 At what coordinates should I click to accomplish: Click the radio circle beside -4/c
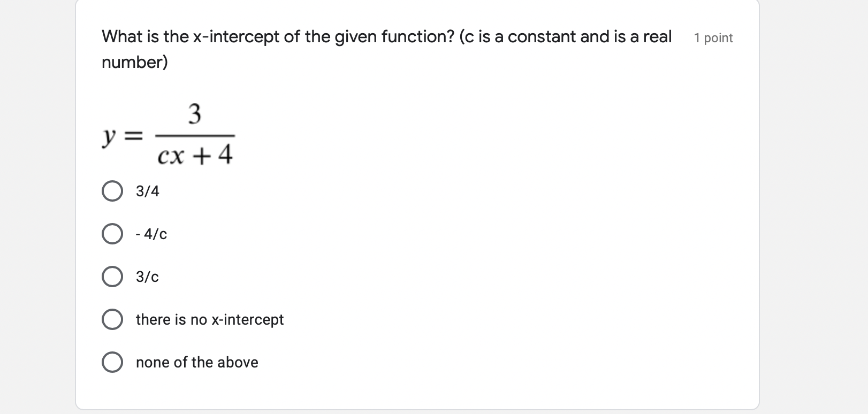coord(112,234)
